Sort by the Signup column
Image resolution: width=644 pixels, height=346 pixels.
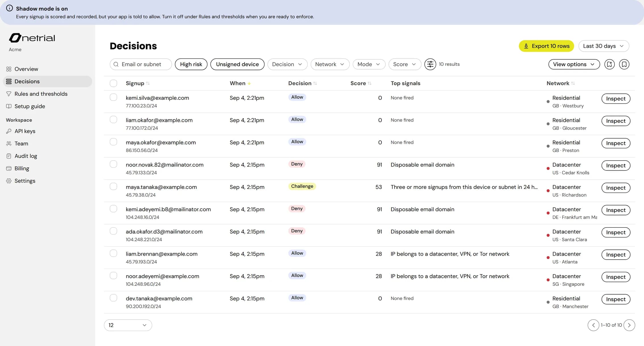[x=138, y=83]
